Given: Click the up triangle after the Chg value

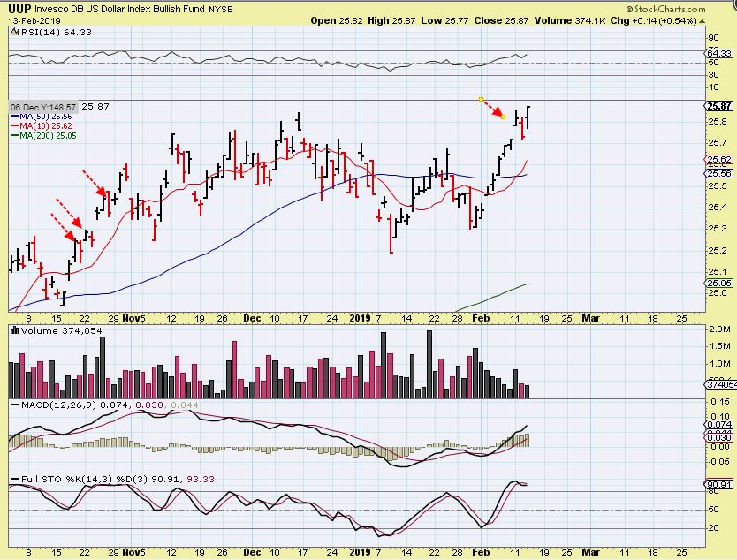Looking at the screenshot, I should 703,21.
